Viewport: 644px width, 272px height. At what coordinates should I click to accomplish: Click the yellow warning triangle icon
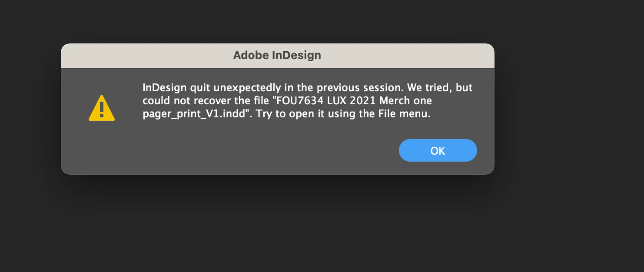[x=102, y=108]
